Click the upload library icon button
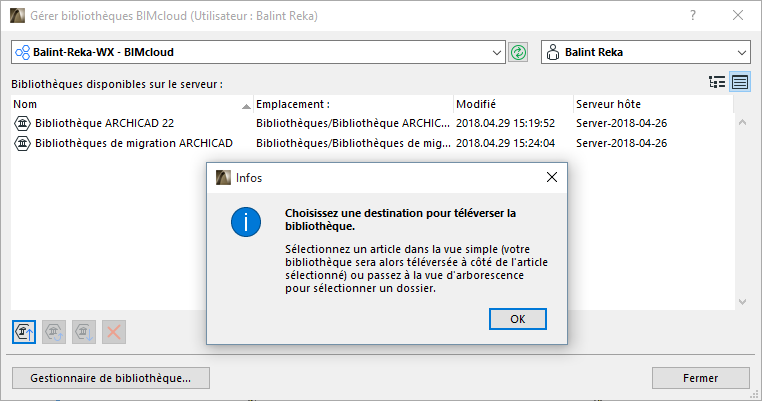Image resolution: width=762 pixels, height=401 pixels. 25,330
